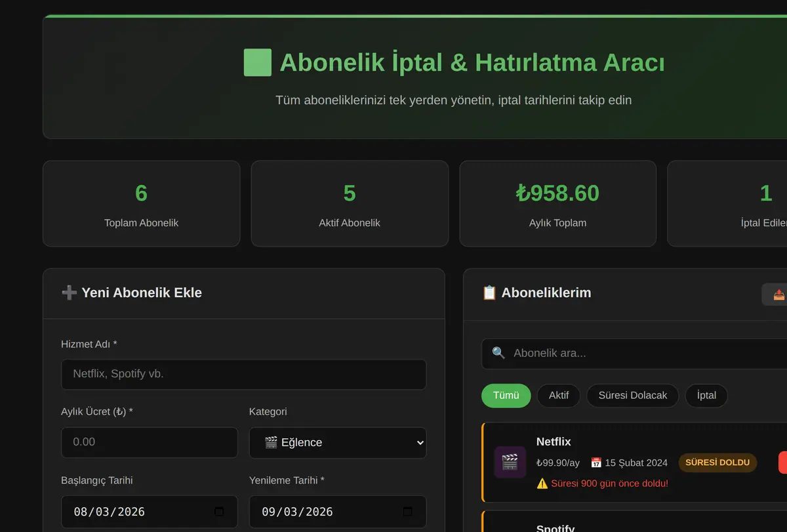Screen dimensions: 787x532
Task: Click the subtitle Tüm aboneliklerinizi tek yerden yönetin
Action: (x=454, y=100)
